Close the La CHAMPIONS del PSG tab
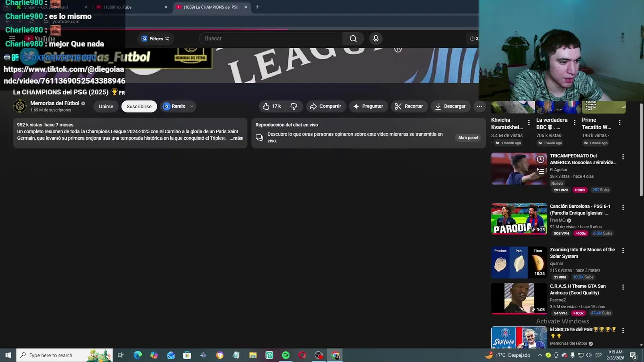 click(246, 7)
